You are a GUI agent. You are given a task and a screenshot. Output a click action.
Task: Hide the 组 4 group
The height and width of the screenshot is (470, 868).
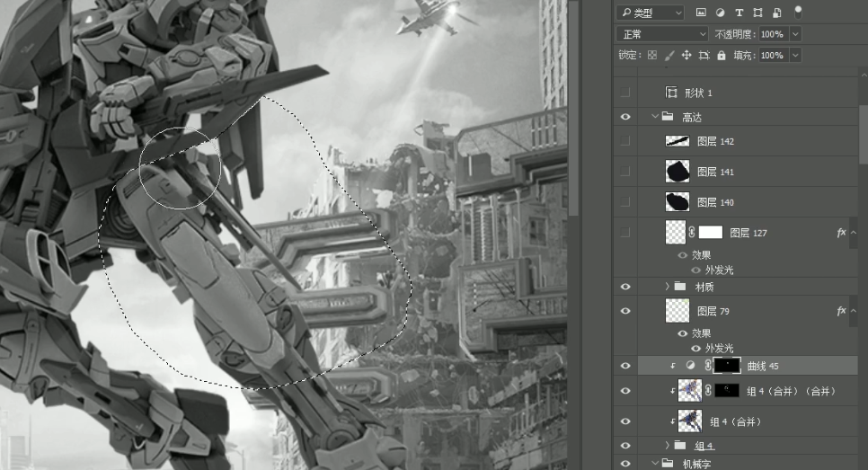pyautogui.click(x=625, y=445)
